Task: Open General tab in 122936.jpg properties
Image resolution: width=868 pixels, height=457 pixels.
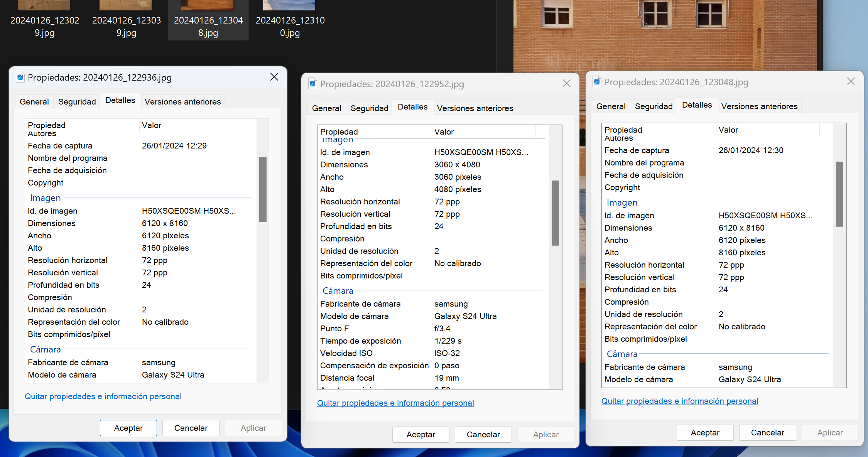Action: click(x=34, y=102)
